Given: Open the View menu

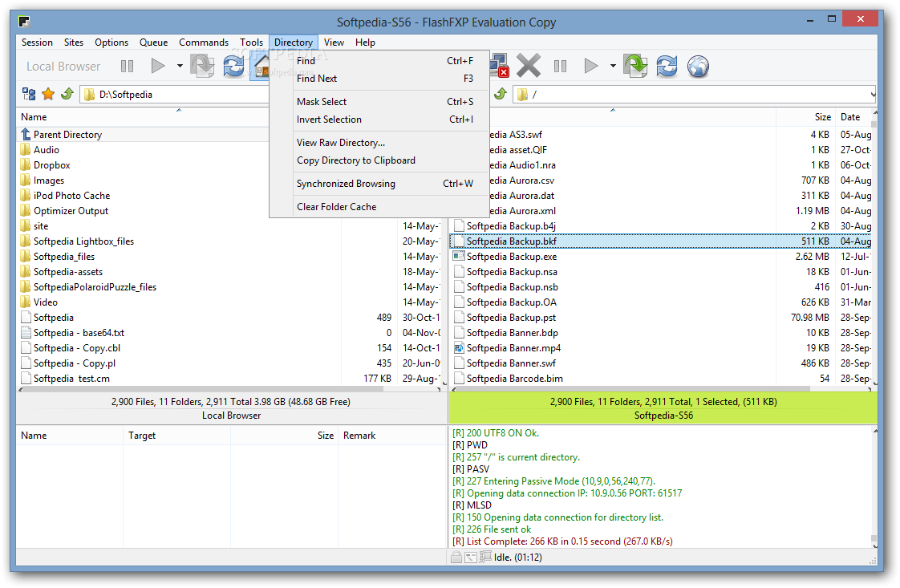Looking at the screenshot, I should pos(334,43).
